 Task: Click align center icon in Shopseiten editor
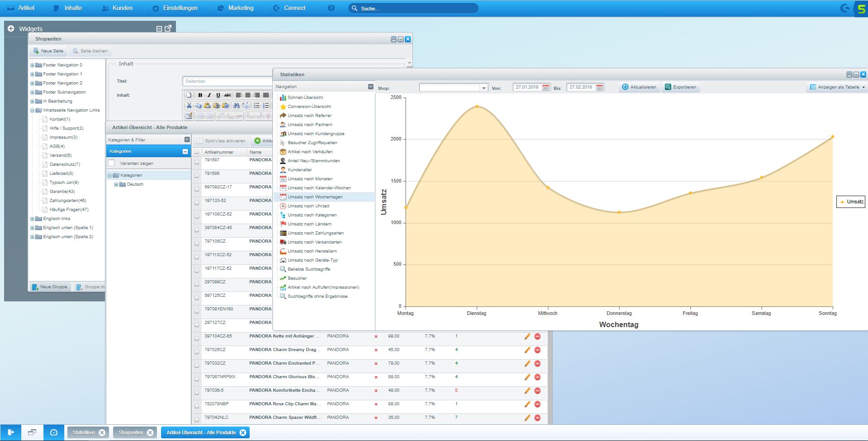click(248, 95)
